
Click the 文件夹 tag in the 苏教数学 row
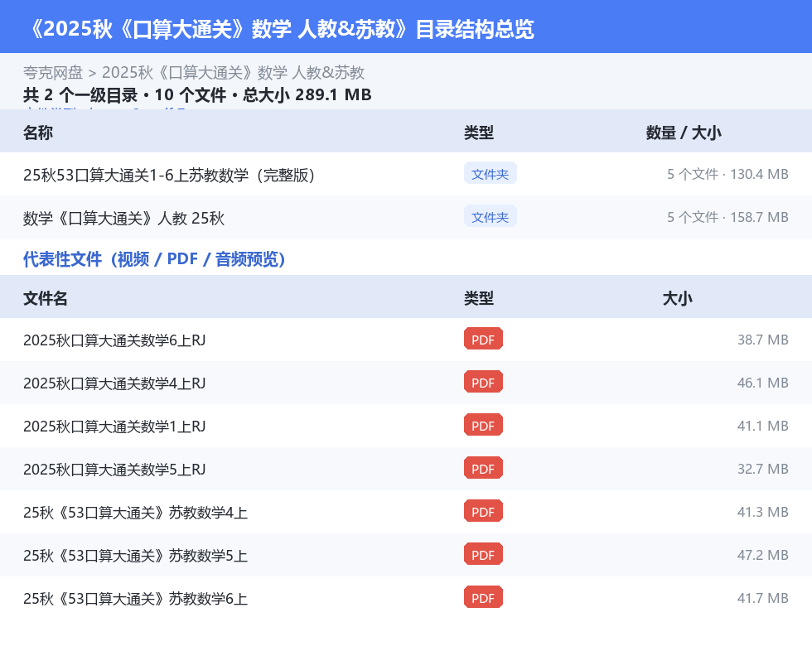point(490,174)
